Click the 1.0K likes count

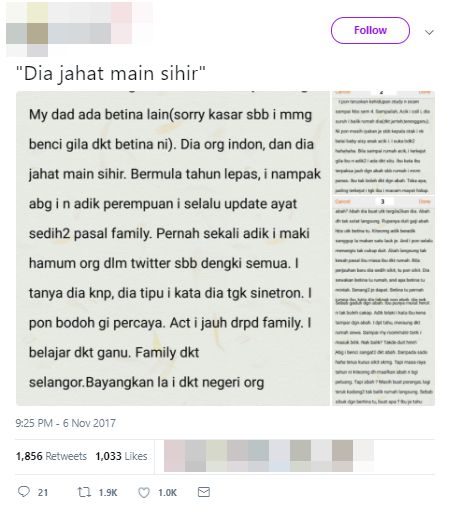pos(167,493)
